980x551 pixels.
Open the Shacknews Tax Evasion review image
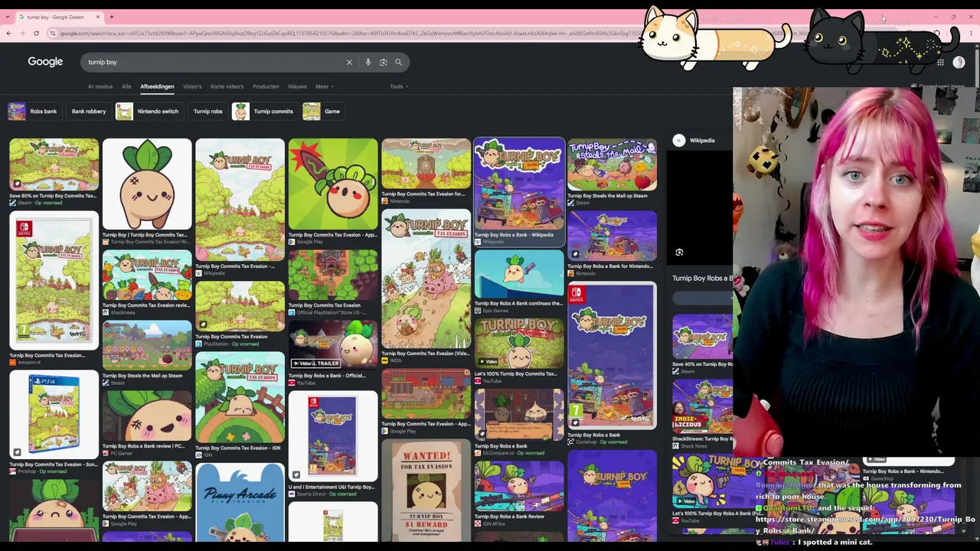pyautogui.click(x=147, y=275)
